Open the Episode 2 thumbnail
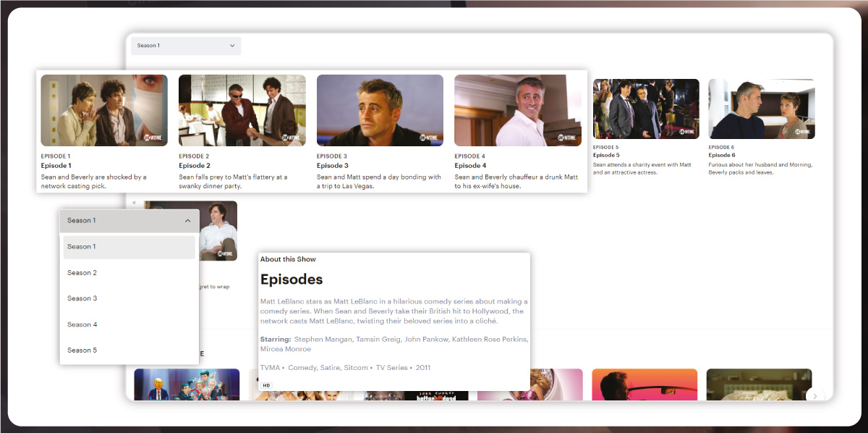The height and width of the screenshot is (433, 868). pyautogui.click(x=242, y=111)
